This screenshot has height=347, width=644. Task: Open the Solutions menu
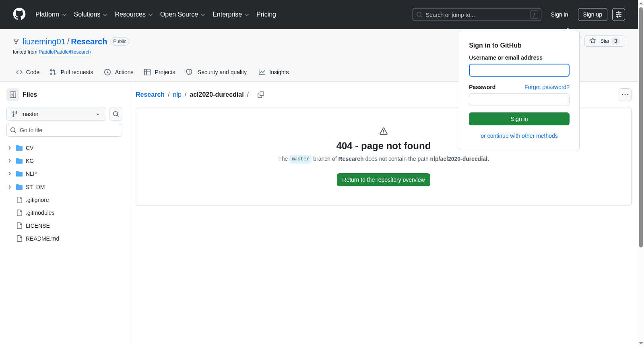[x=91, y=15]
